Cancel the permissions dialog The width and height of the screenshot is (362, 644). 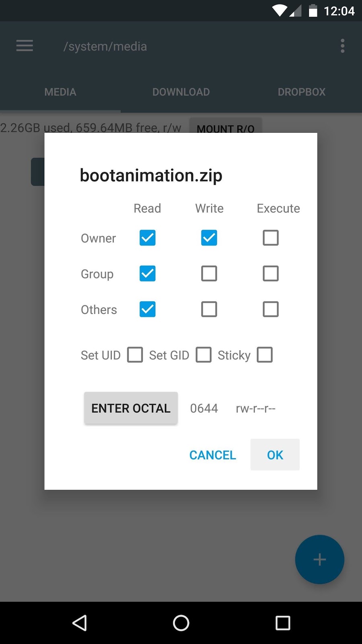click(213, 455)
